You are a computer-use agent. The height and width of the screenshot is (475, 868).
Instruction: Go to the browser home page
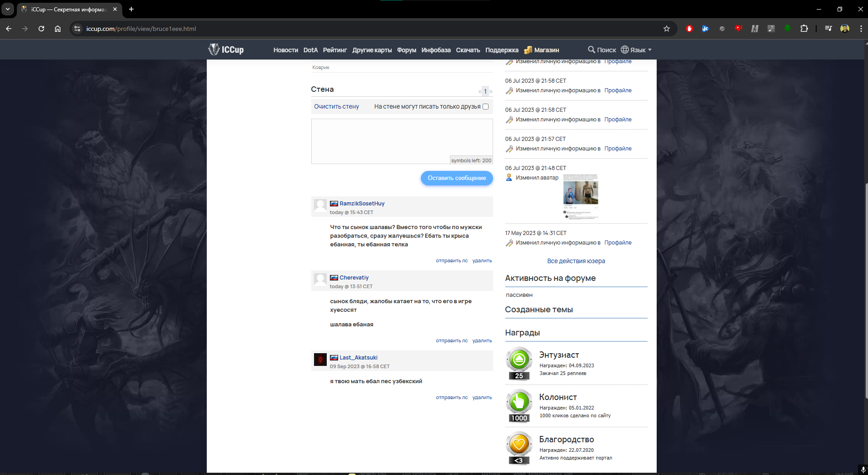(x=58, y=29)
